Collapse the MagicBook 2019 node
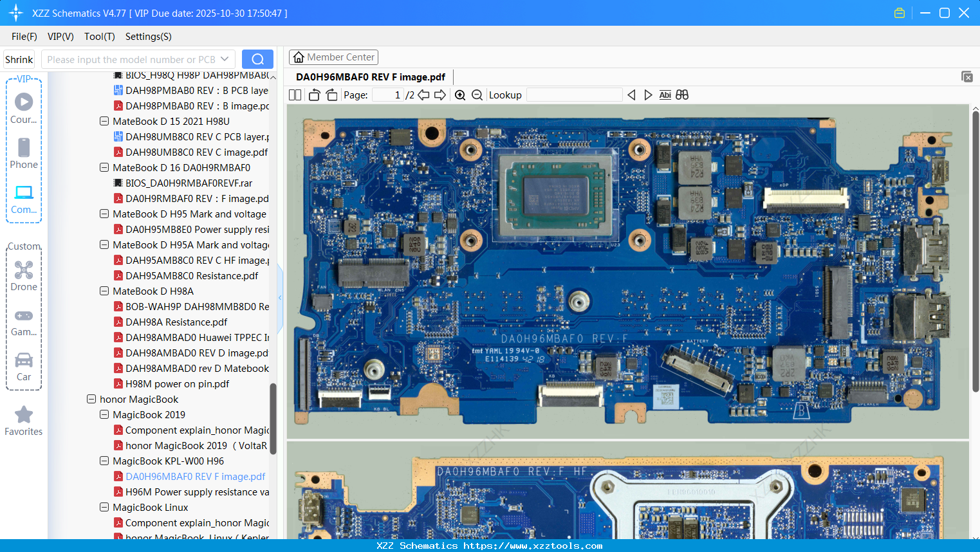Viewport: 980px width, 552px height. tap(104, 414)
